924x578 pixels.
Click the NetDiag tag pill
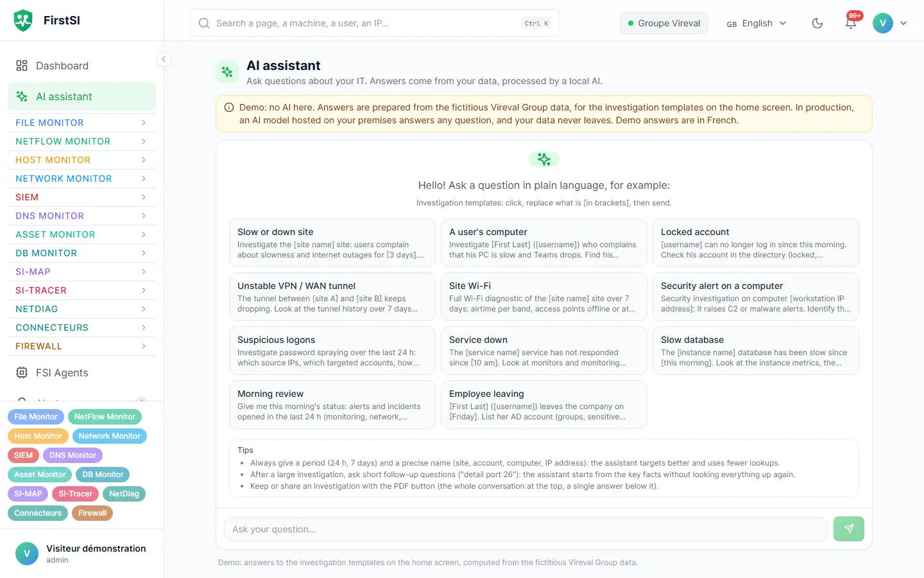pyautogui.click(x=124, y=494)
